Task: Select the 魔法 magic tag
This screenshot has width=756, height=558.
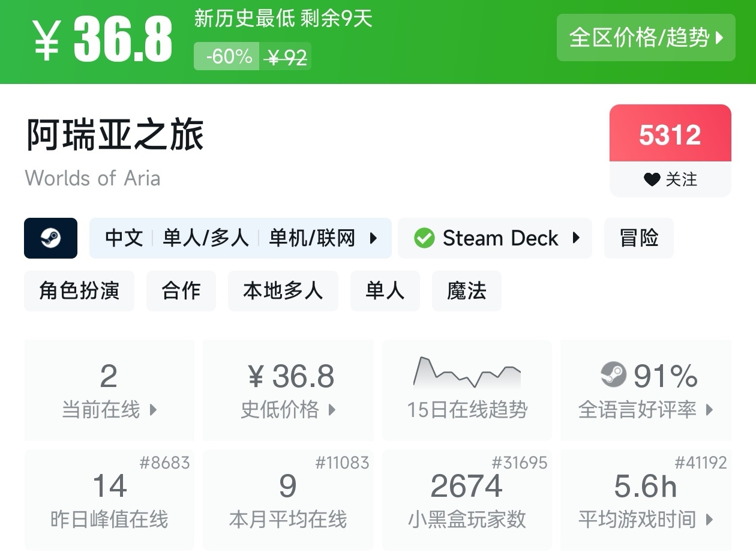Action: (466, 291)
